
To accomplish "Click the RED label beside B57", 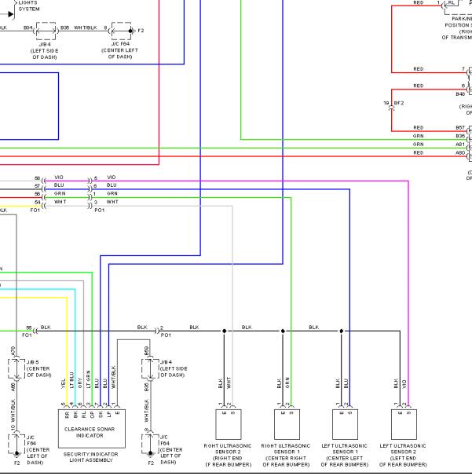I will pos(419,127).
